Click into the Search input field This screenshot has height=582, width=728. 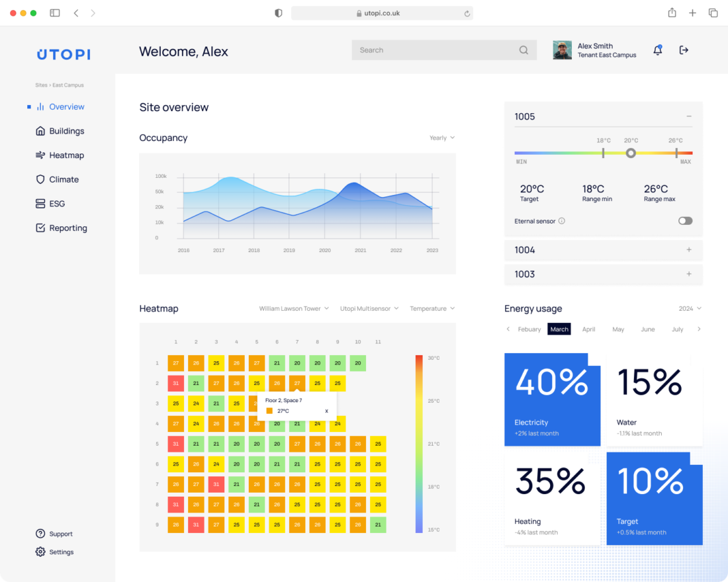click(x=433, y=50)
